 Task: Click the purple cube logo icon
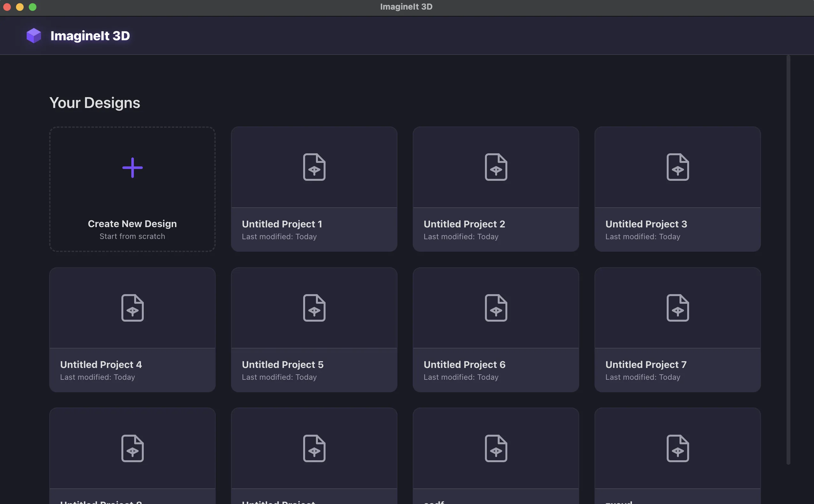point(34,36)
